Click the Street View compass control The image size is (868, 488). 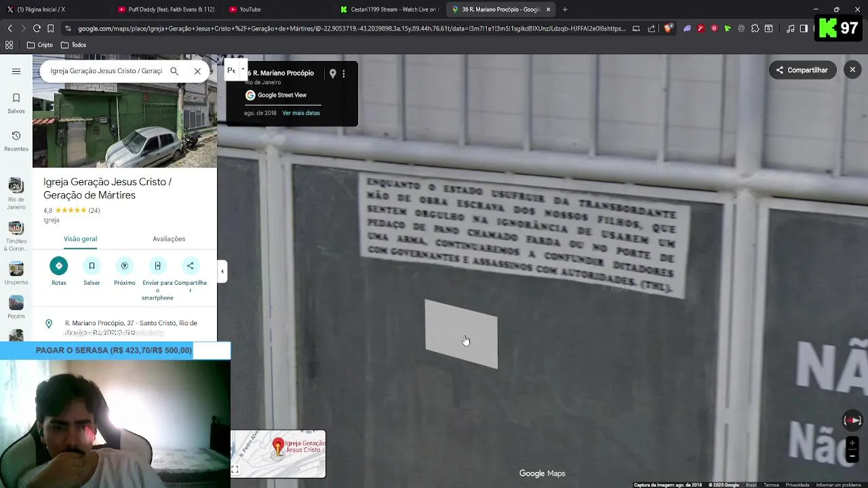tap(852, 420)
